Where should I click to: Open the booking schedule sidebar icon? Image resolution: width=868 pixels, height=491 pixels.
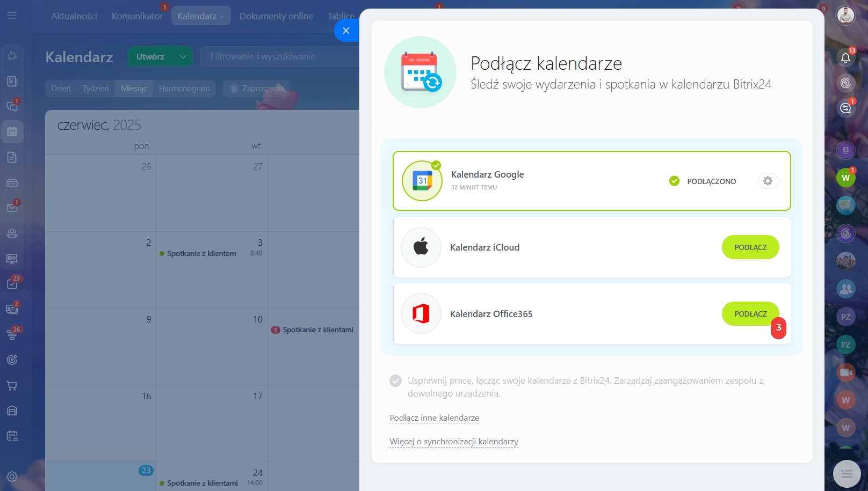tap(12, 436)
